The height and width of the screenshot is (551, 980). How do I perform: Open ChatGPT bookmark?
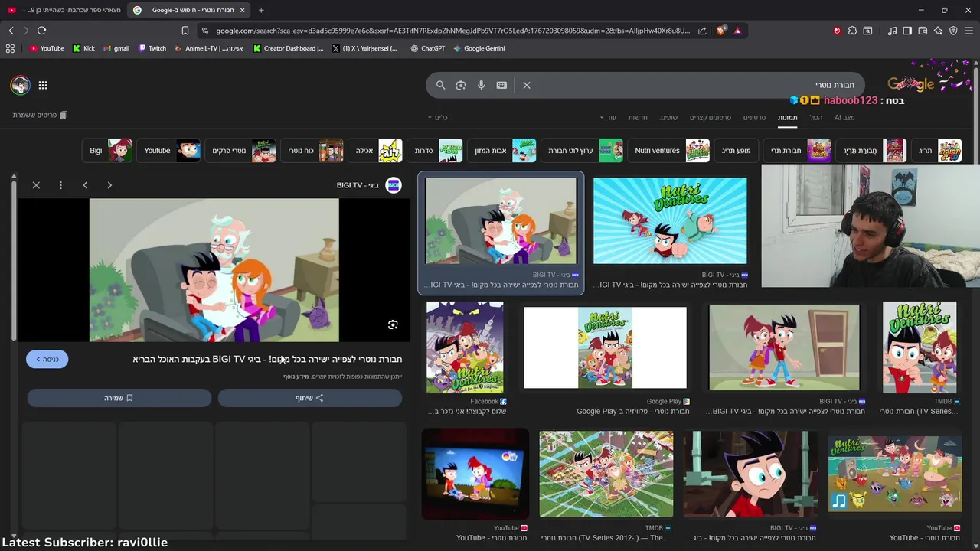428,48
